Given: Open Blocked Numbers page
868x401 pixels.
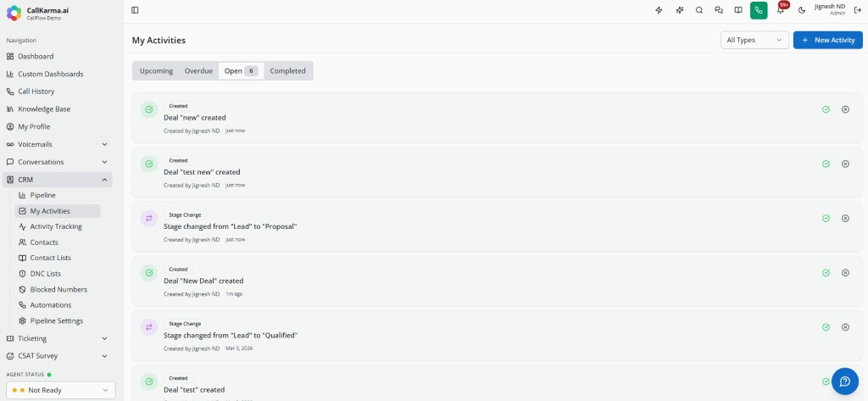Looking at the screenshot, I should point(58,289).
